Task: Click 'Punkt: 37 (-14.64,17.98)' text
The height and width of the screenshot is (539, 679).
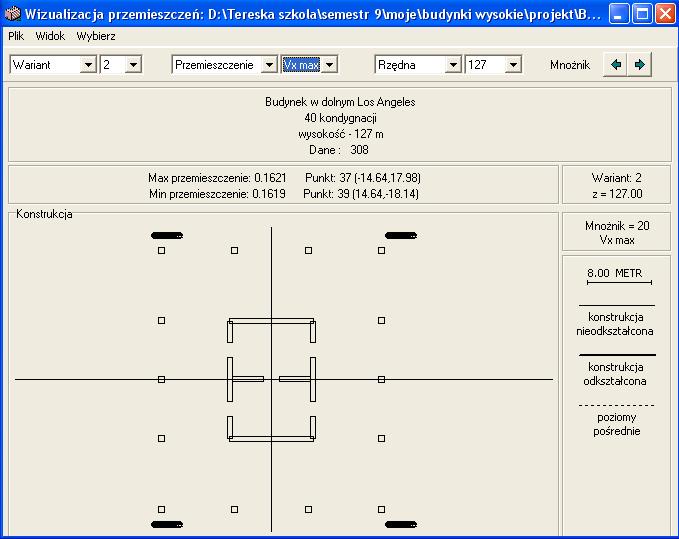Action: click(363, 178)
